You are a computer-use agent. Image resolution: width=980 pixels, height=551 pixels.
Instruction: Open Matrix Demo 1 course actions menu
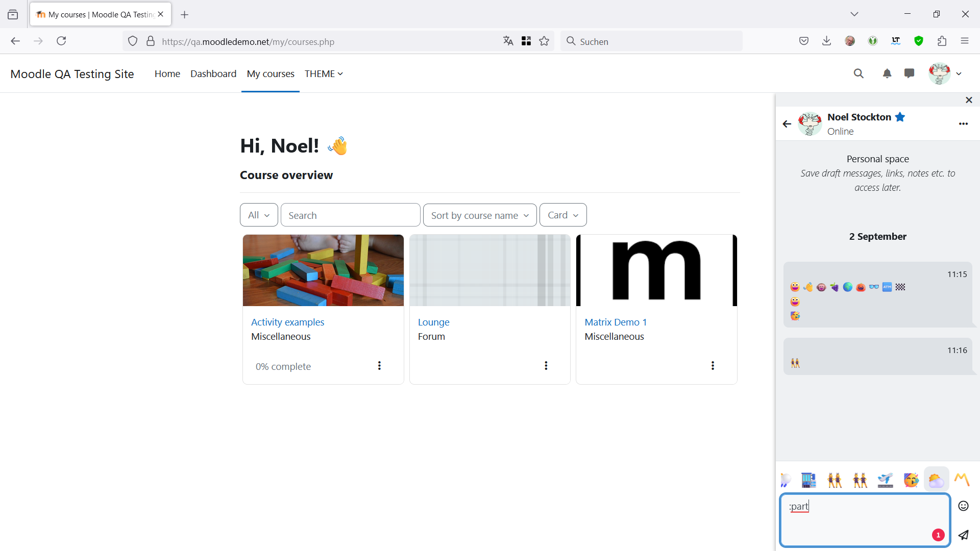[713, 366]
